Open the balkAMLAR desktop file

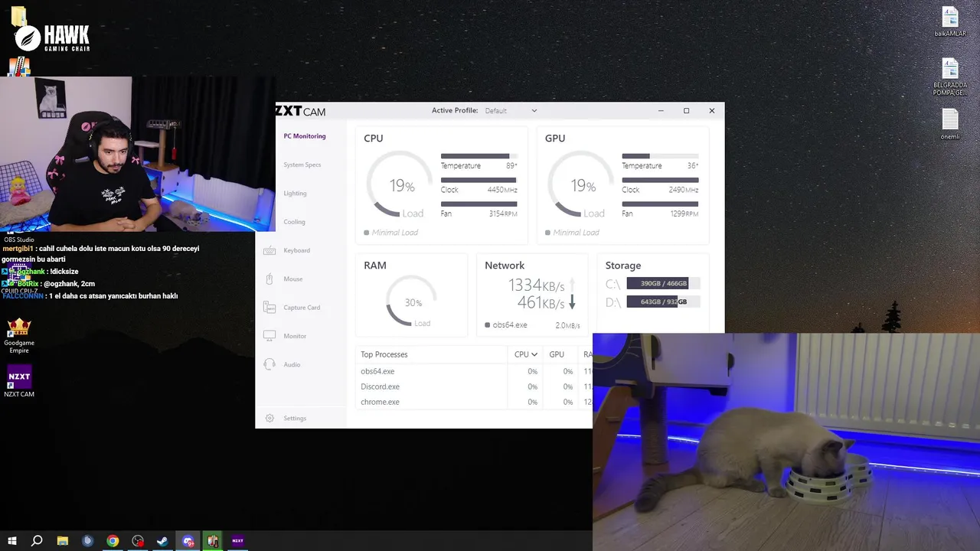coord(950,21)
